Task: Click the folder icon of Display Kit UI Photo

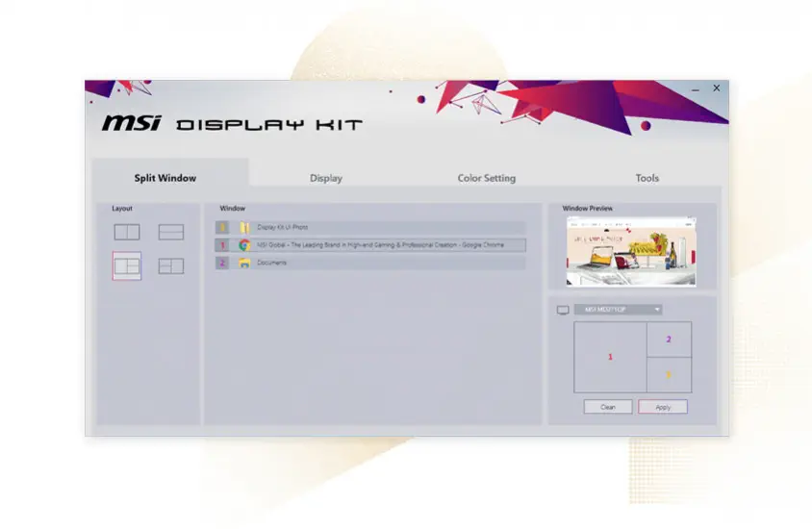Action: (244, 227)
